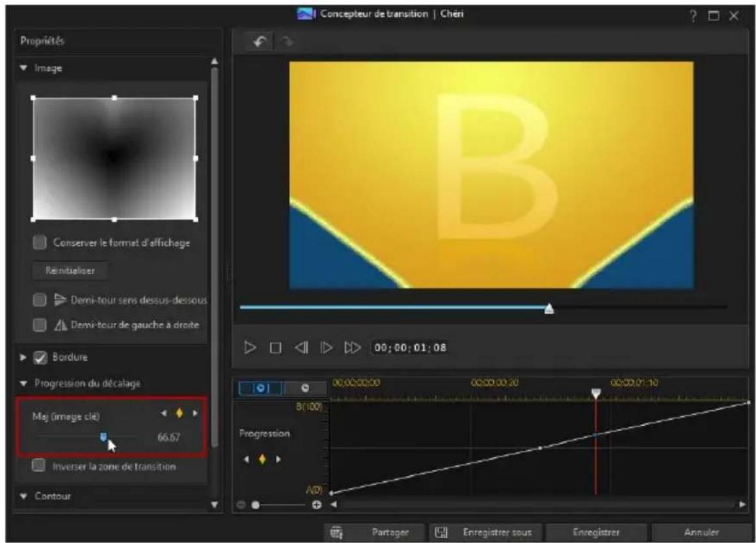The width and height of the screenshot is (756, 543).
Task: Click the undo arrow icon
Action: point(260,42)
